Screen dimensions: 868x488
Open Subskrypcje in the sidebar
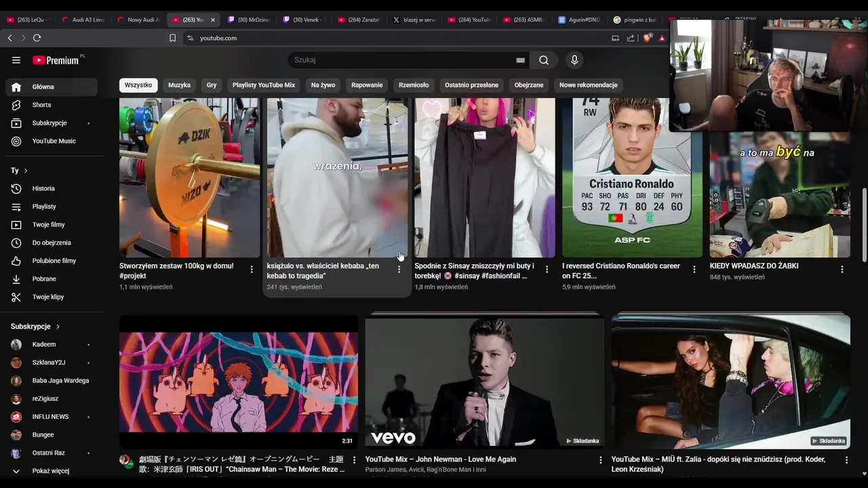tap(52, 123)
